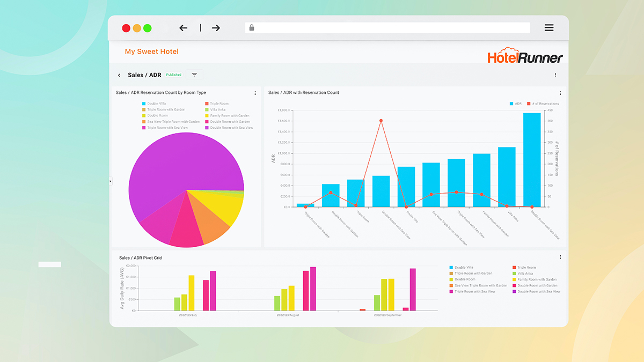Click the My Sweet Hotel title

[x=151, y=51]
